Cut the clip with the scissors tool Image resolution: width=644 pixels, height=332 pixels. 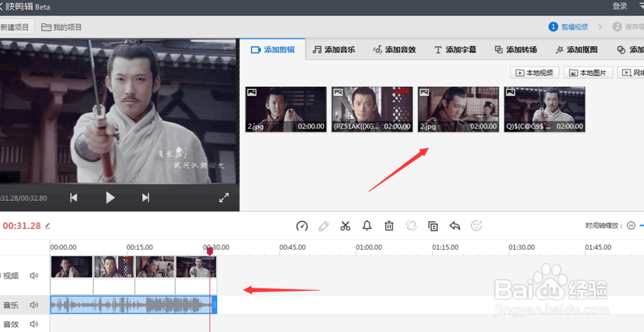345,226
